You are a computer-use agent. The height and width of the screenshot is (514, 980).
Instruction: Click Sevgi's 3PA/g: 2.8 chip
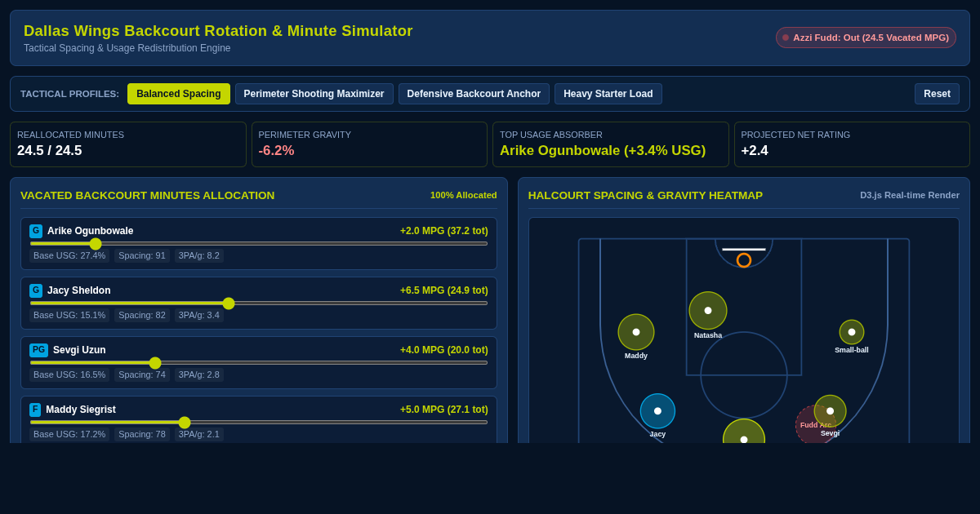[x=199, y=374]
